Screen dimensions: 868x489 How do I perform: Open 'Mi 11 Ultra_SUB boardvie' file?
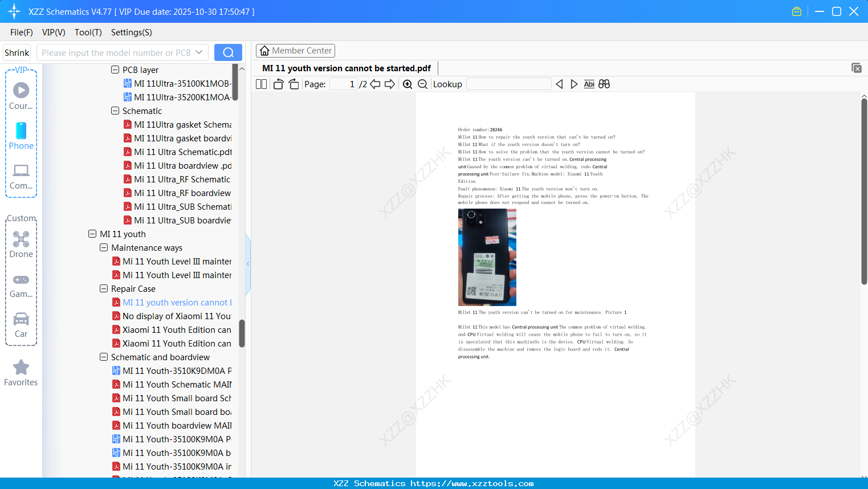click(177, 220)
